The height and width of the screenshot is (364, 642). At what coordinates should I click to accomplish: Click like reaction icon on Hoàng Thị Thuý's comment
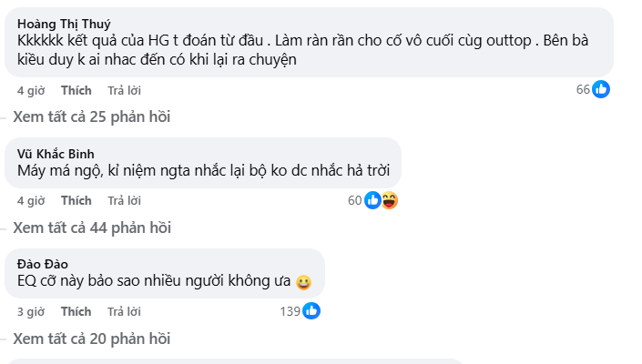[601, 89]
